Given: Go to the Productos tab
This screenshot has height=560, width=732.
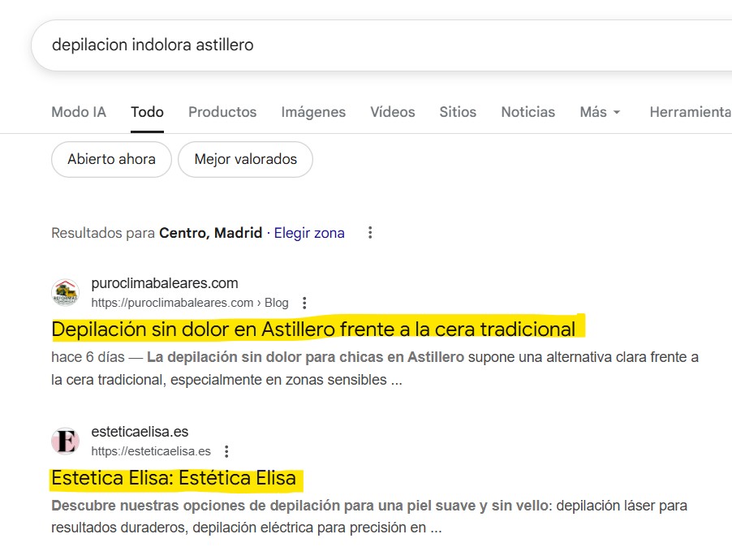Looking at the screenshot, I should pyautogui.click(x=222, y=112).
